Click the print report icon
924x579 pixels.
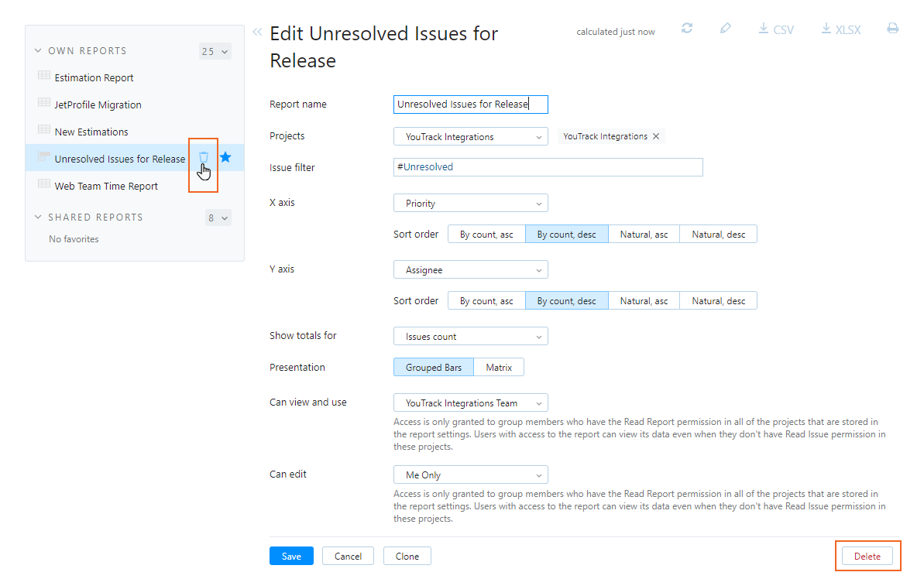[892, 29]
